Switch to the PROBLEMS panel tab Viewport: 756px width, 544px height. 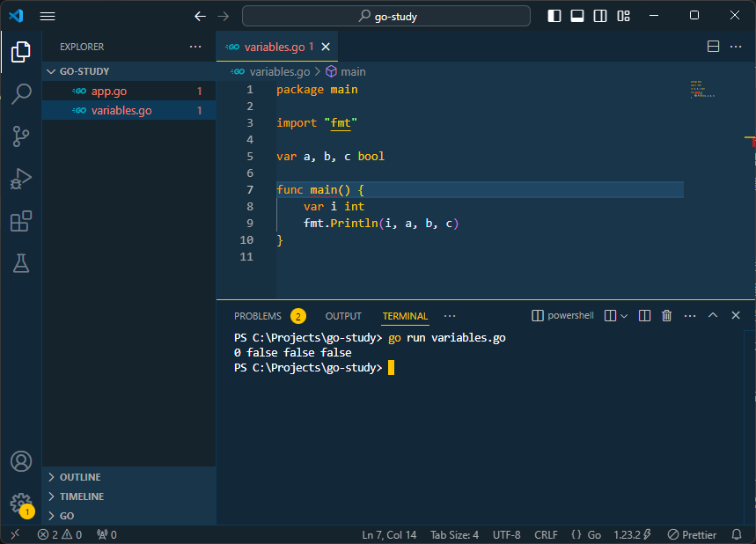[x=258, y=316]
